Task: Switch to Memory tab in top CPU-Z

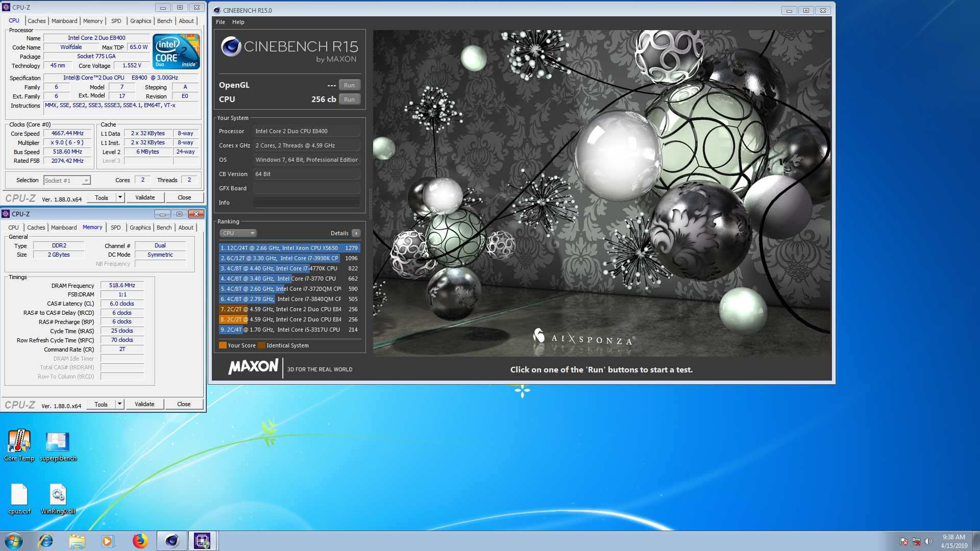Action: tap(93, 21)
